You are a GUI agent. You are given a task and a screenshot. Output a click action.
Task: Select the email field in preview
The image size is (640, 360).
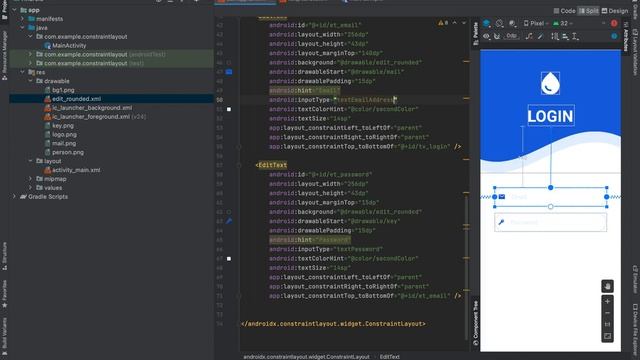(x=550, y=197)
